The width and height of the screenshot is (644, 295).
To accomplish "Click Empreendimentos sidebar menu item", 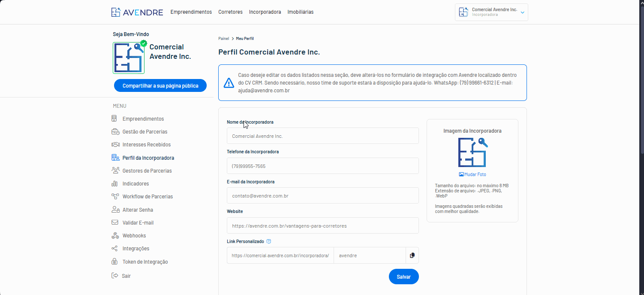I will (x=143, y=119).
